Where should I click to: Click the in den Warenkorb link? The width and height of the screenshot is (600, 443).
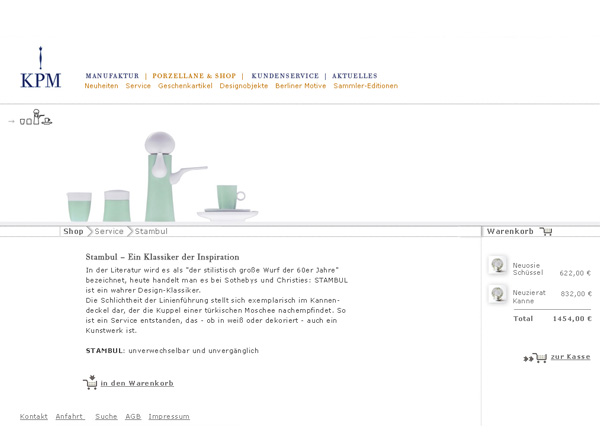click(x=137, y=383)
